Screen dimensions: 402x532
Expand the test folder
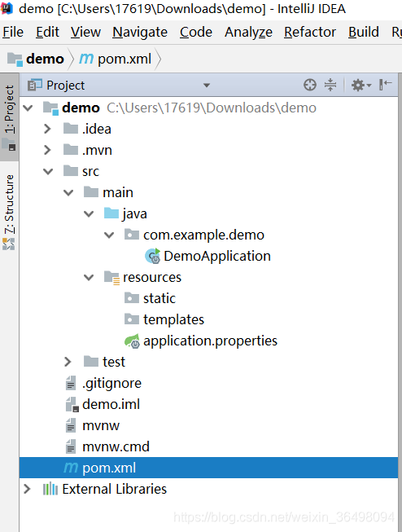point(68,362)
